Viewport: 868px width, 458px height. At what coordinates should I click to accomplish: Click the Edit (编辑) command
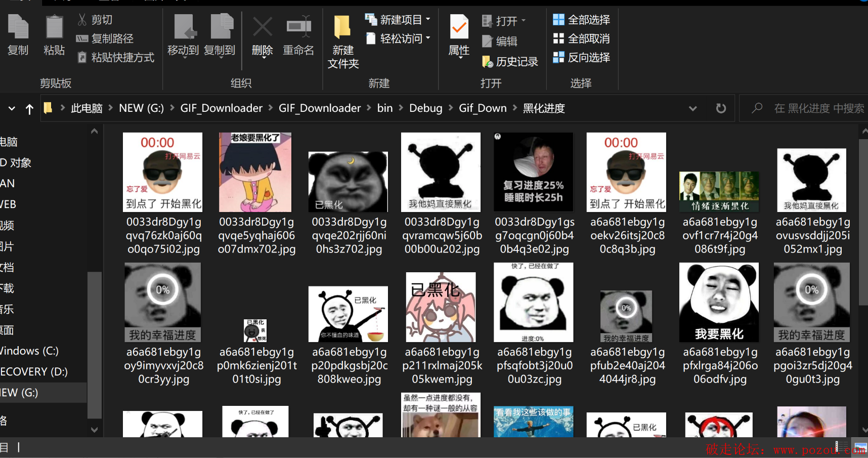tap(500, 41)
